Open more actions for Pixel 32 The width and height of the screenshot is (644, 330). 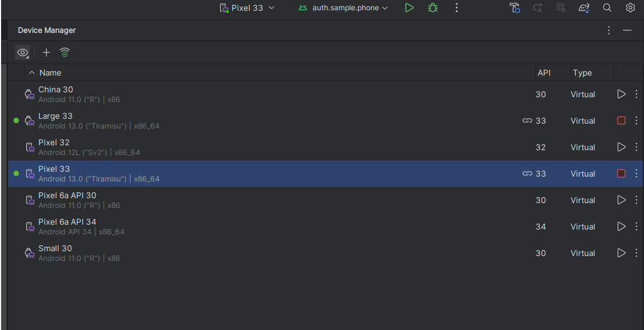[636, 147]
